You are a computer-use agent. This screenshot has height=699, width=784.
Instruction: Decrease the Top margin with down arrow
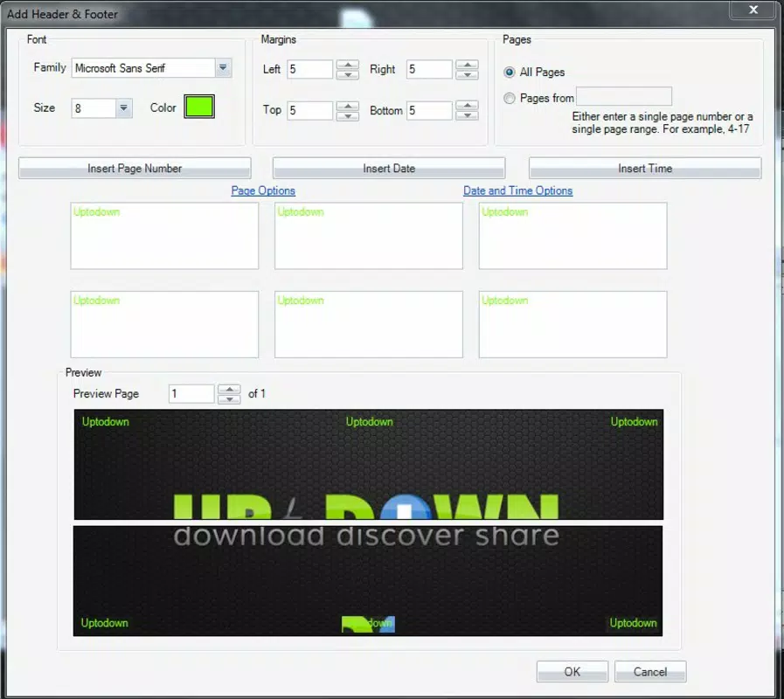tap(348, 116)
